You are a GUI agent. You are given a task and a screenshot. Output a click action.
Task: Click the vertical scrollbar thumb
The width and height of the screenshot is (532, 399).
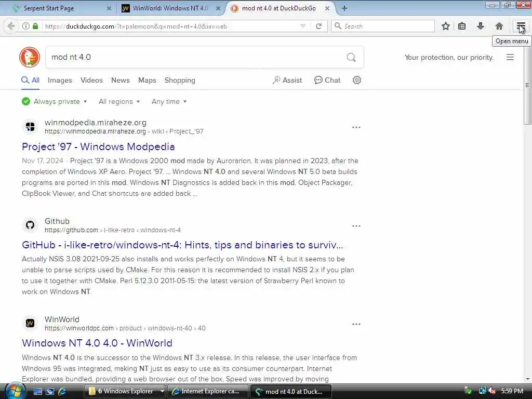point(527,86)
